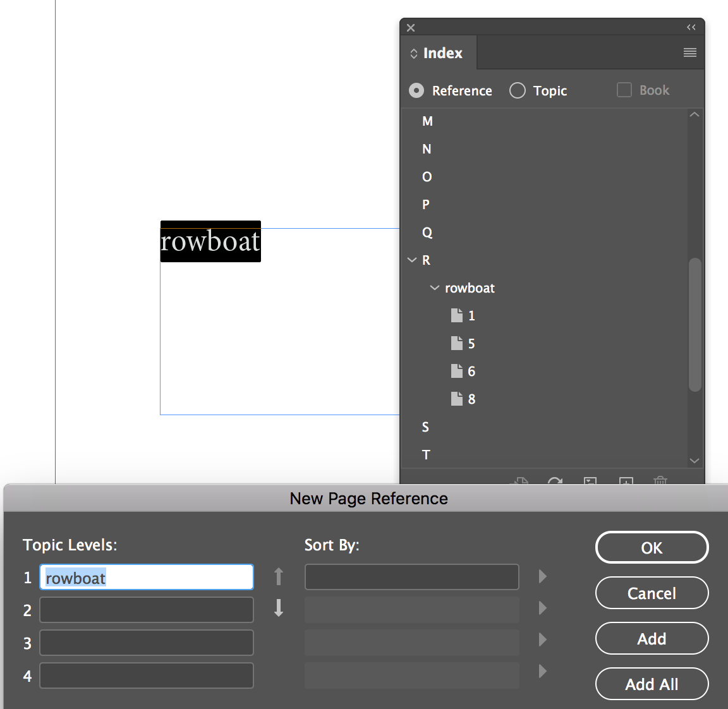
Task: Collapse the Index panel with the double chevron
Action: point(691,27)
